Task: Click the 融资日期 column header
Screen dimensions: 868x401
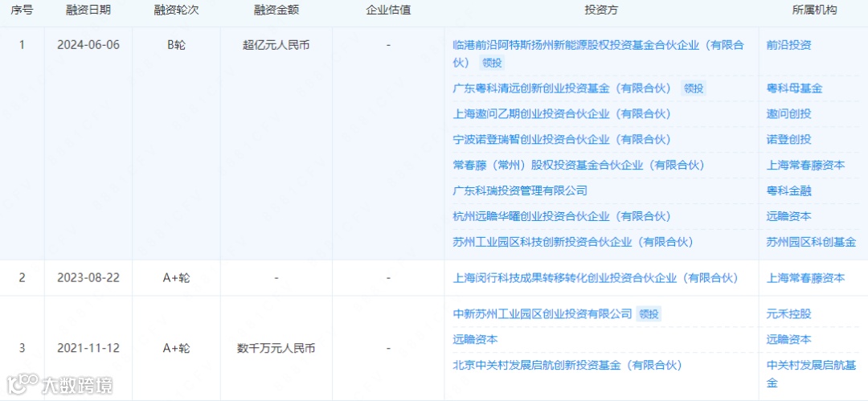Action: point(88,10)
